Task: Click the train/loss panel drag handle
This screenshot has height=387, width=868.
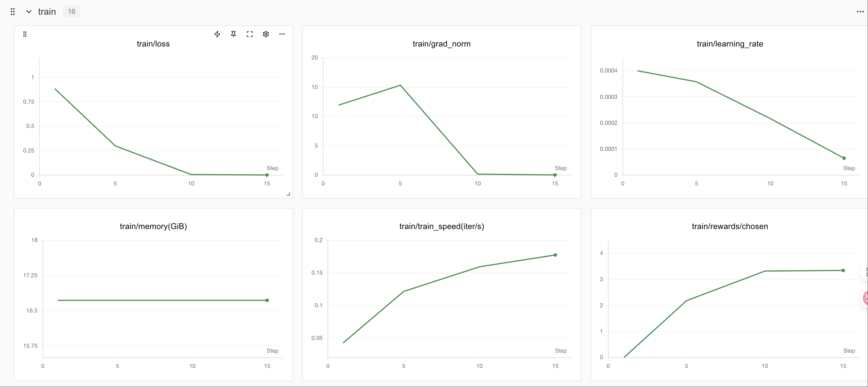Action: tap(25, 34)
